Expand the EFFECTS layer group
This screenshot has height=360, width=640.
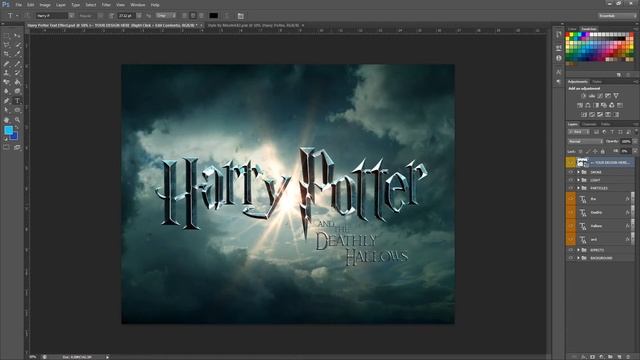tap(578, 250)
